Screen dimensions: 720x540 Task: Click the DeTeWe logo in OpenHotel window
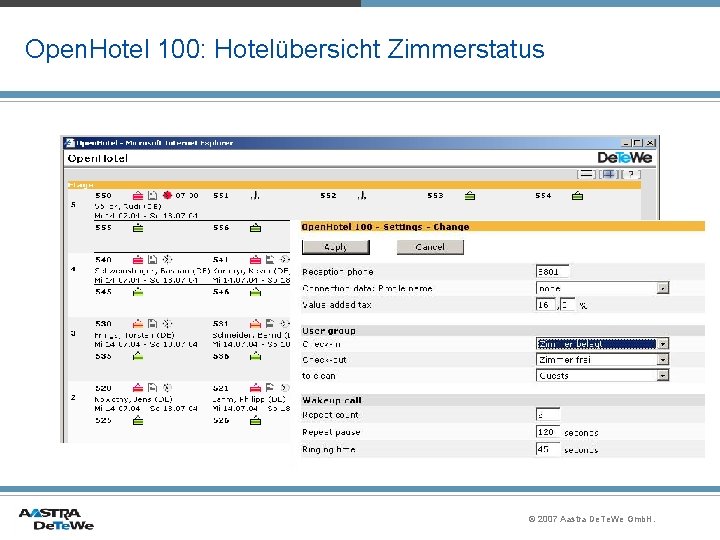[624, 158]
